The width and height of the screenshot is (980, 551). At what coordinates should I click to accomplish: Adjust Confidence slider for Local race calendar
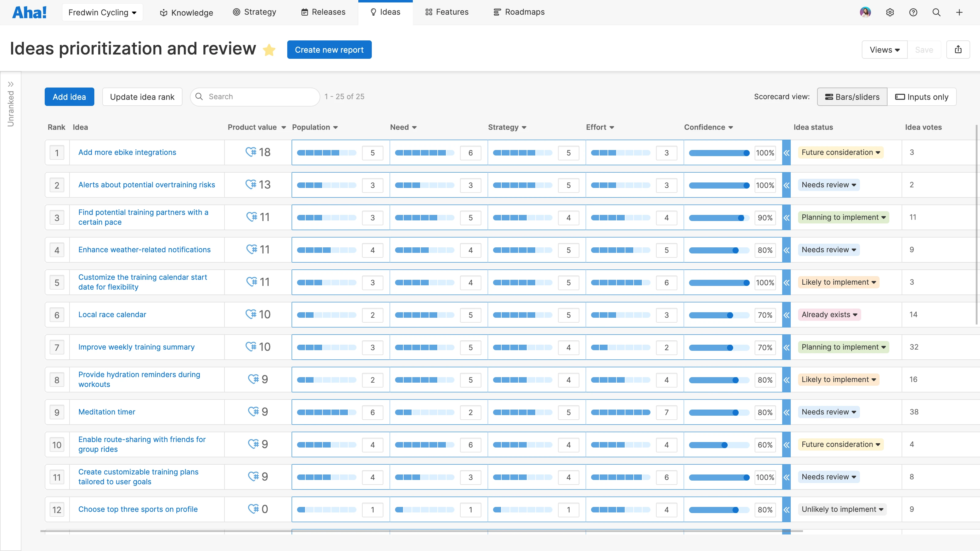pos(730,315)
